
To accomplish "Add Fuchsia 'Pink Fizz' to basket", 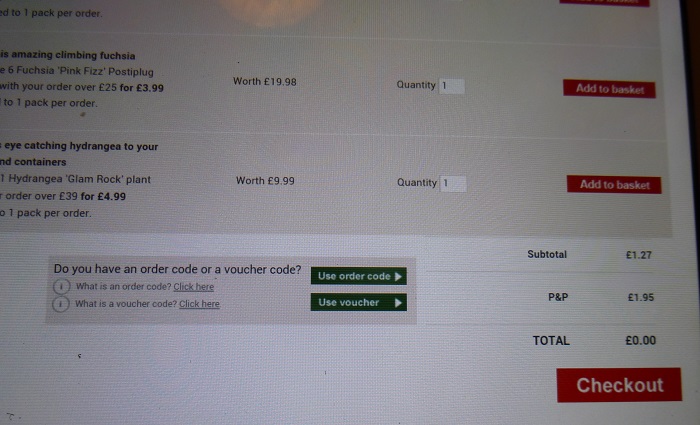I will click(x=609, y=89).
